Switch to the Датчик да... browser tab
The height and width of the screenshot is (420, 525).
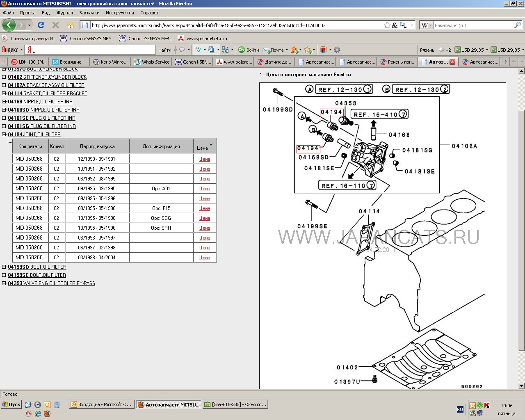pyautogui.click(x=274, y=62)
